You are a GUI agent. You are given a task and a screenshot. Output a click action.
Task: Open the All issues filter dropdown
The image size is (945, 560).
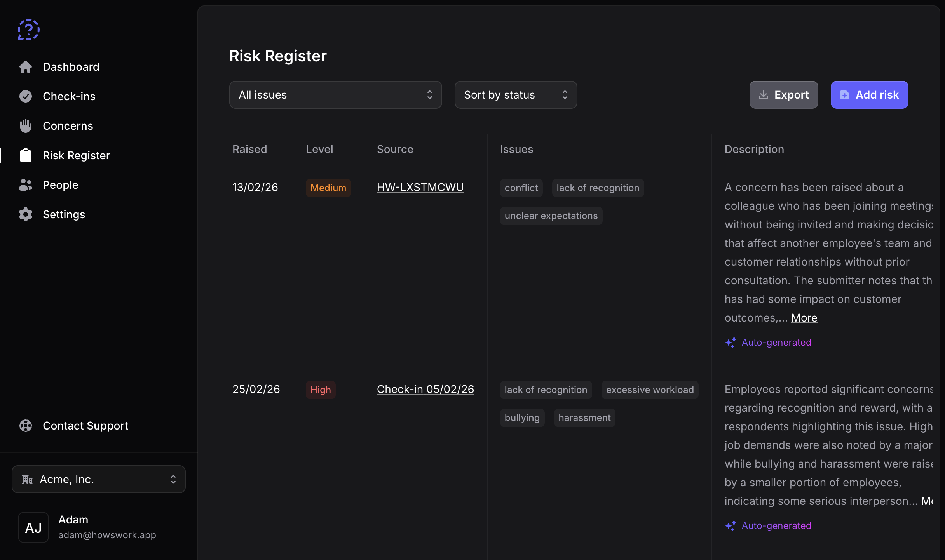[335, 95]
